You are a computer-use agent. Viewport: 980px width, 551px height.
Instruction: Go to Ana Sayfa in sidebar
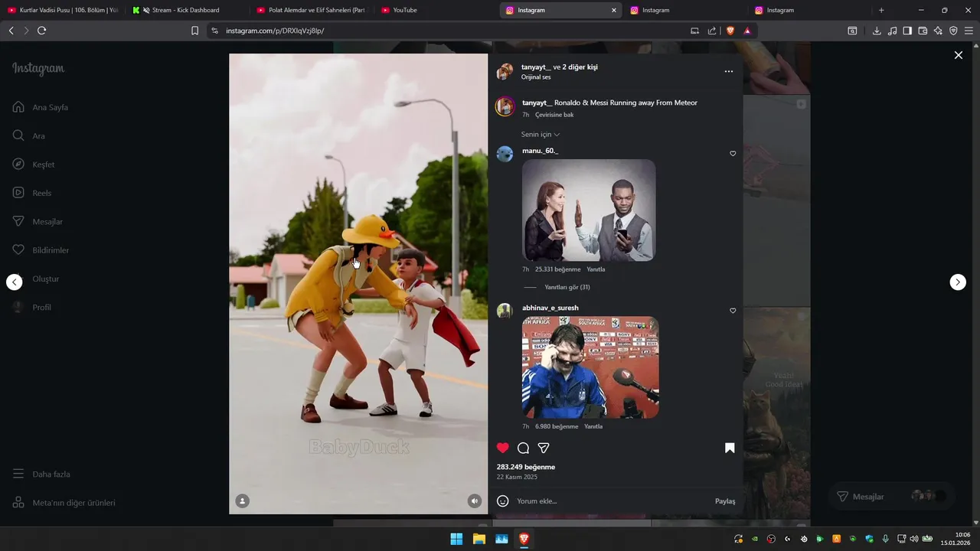41,107
